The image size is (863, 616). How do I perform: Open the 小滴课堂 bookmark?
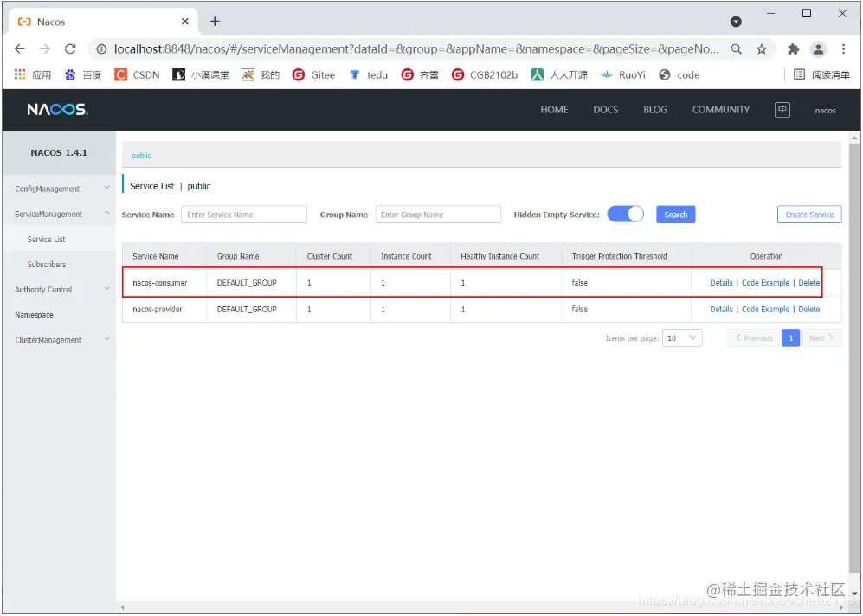(201, 74)
